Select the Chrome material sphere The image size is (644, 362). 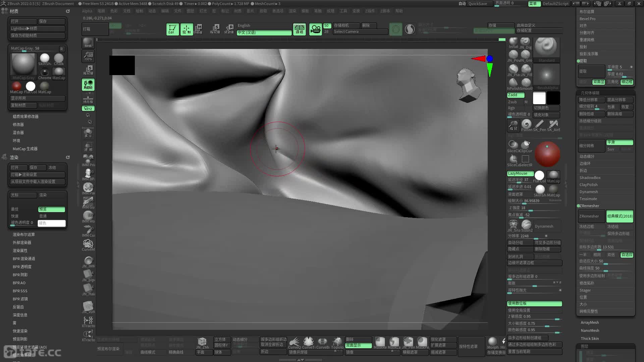click(x=45, y=73)
